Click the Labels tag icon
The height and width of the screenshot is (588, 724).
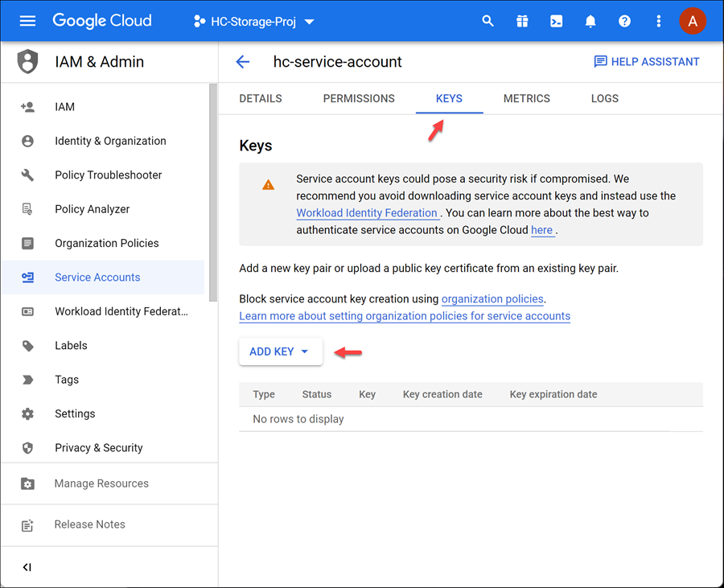[x=27, y=346]
